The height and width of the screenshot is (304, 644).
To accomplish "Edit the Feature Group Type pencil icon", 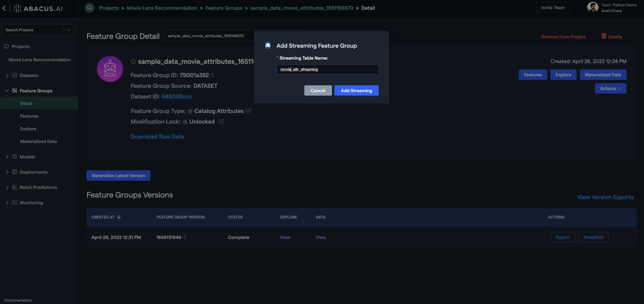I will tap(248, 111).
